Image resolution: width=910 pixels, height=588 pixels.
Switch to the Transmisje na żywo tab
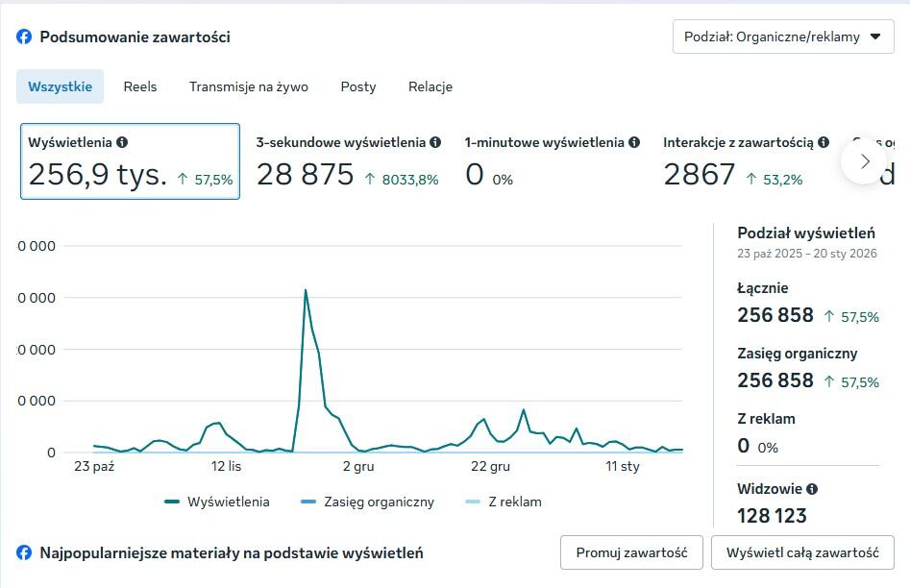249,86
